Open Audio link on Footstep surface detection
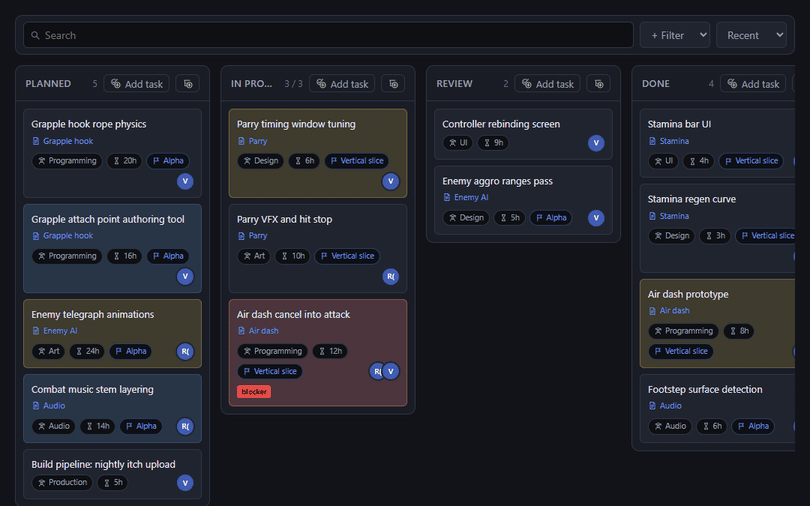Image resolution: width=810 pixels, height=506 pixels. [x=665, y=406]
